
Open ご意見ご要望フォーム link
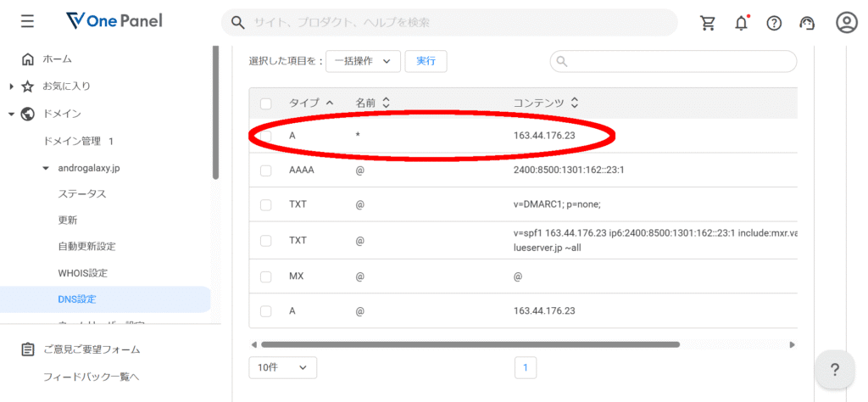(92, 349)
